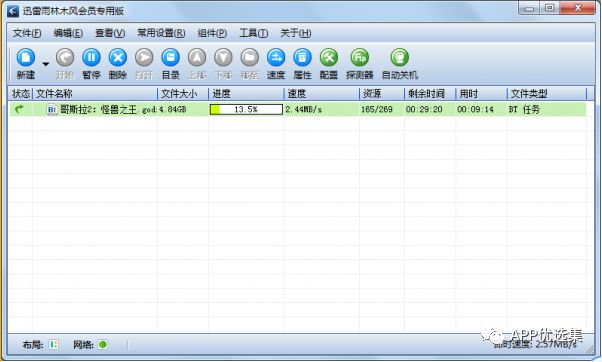Image resolution: width=602 pixels, height=362 pixels.
Task: Click the 布局 layout icon in status bar
Action: 53,344
